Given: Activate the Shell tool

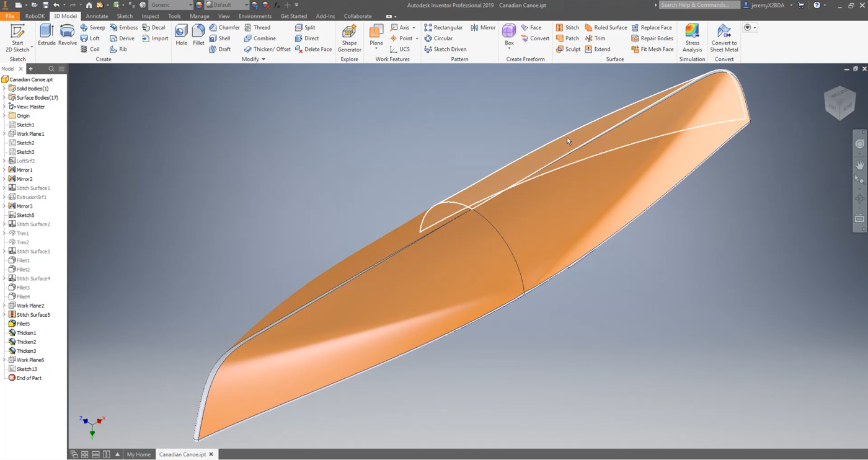Looking at the screenshot, I should [221, 38].
